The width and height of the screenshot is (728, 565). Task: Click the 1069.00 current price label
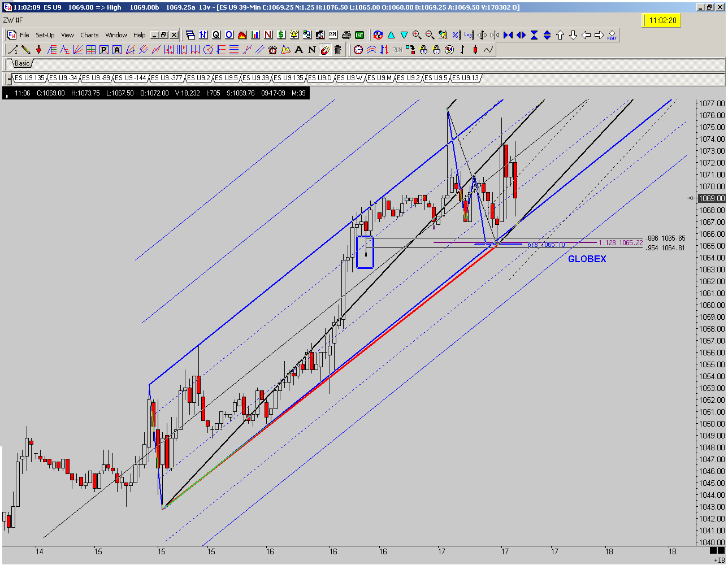711,198
